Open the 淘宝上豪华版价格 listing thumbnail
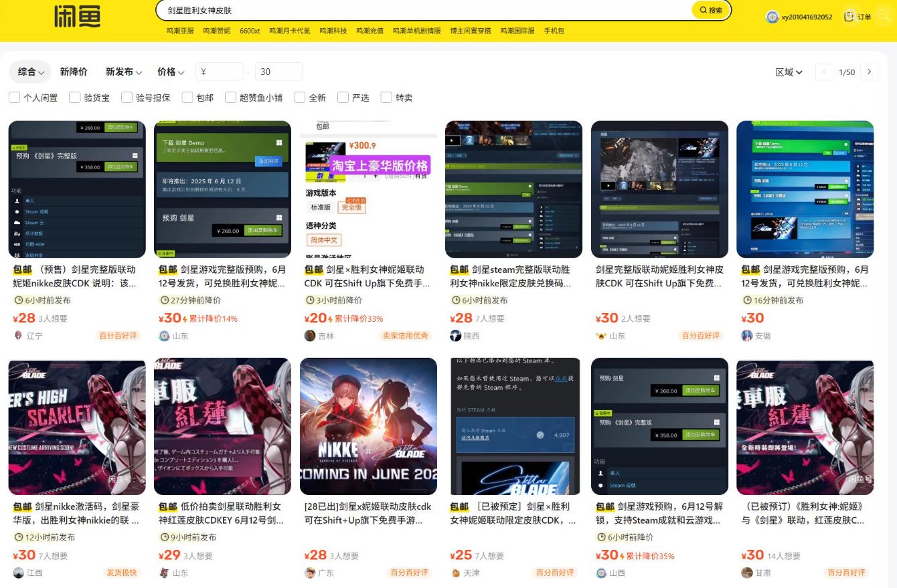 [368, 189]
